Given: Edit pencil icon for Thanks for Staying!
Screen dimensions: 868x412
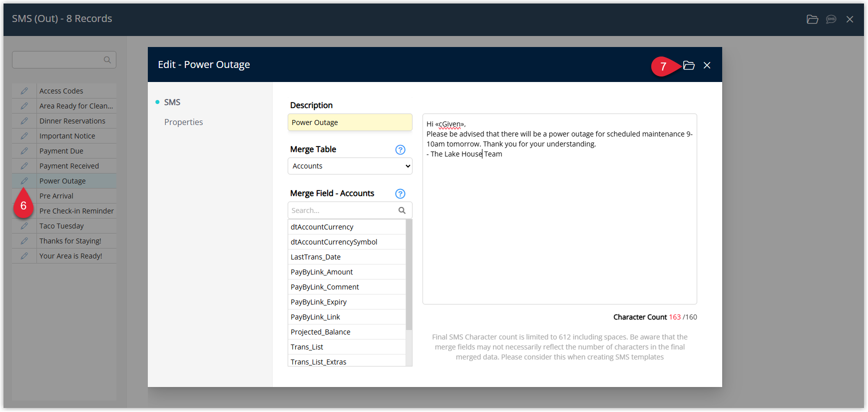Looking at the screenshot, I should (24, 241).
